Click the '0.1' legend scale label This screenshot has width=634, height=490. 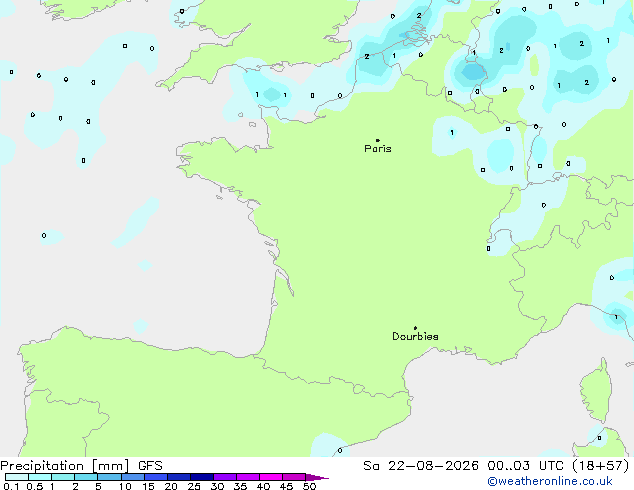click(11, 486)
